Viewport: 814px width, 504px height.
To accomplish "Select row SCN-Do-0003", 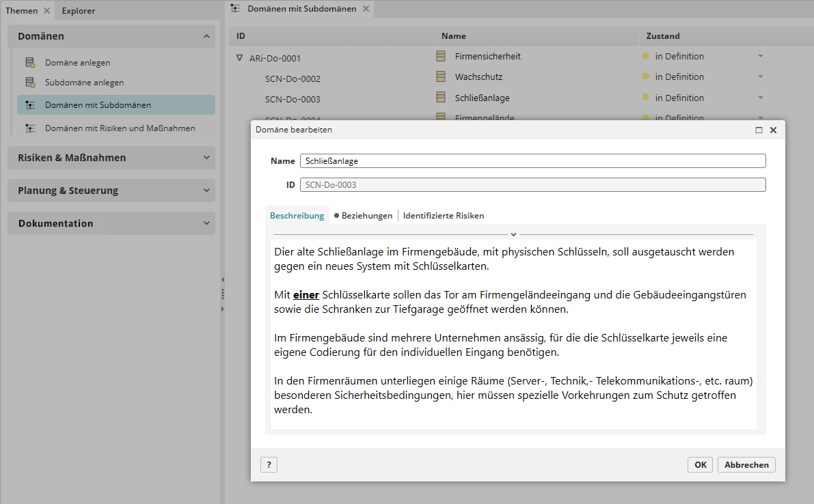I will pyautogui.click(x=293, y=99).
